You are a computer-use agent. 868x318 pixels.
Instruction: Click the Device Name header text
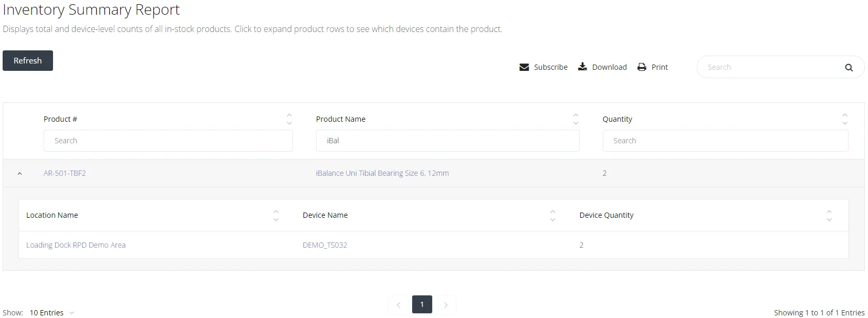(325, 215)
